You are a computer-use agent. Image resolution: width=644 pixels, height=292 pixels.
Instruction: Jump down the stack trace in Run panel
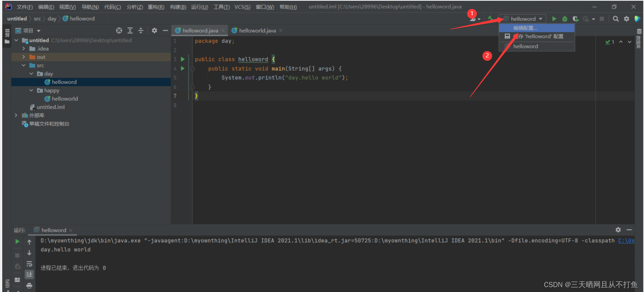[29, 253]
